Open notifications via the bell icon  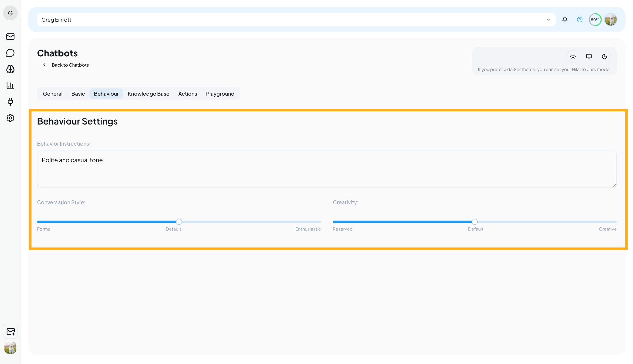coord(565,19)
